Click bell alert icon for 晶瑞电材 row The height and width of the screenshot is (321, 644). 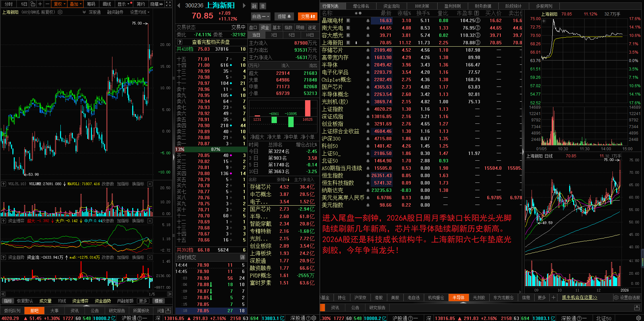coord(368,20)
